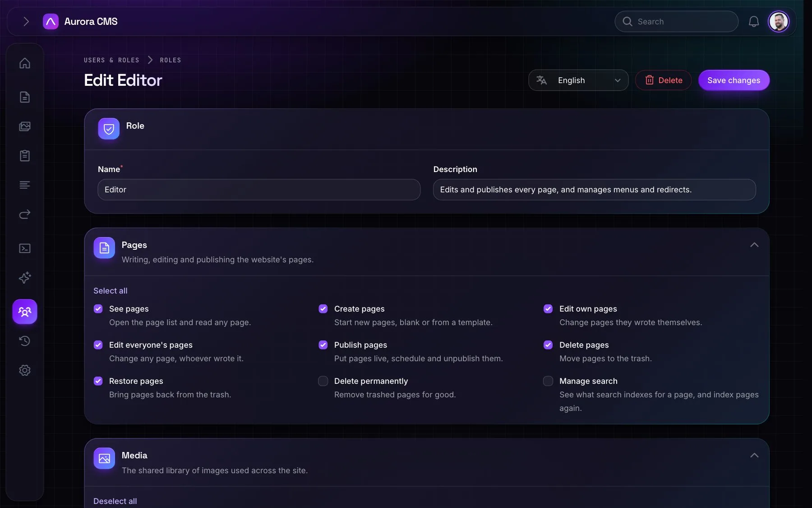Click the Pages section document icon

[104, 248]
